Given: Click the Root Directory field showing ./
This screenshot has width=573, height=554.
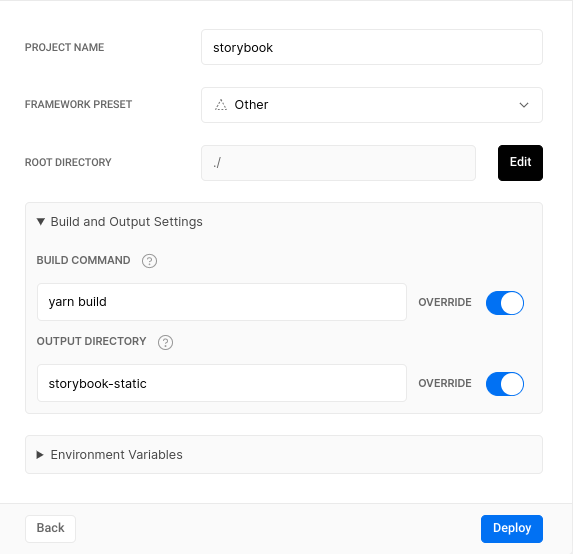Looking at the screenshot, I should (x=338, y=163).
